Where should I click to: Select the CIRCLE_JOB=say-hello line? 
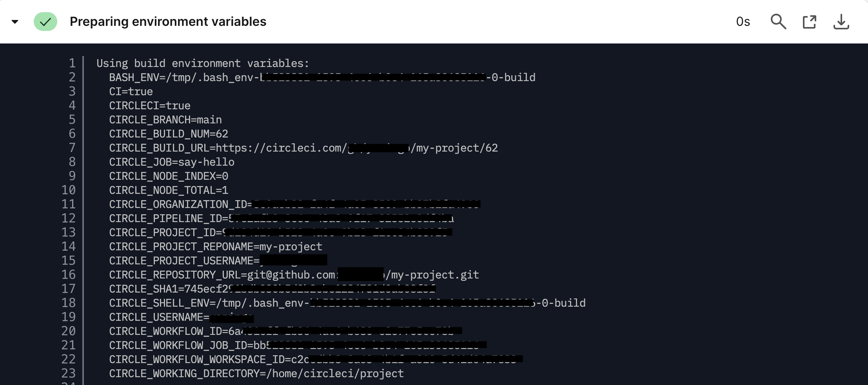click(x=171, y=162)
